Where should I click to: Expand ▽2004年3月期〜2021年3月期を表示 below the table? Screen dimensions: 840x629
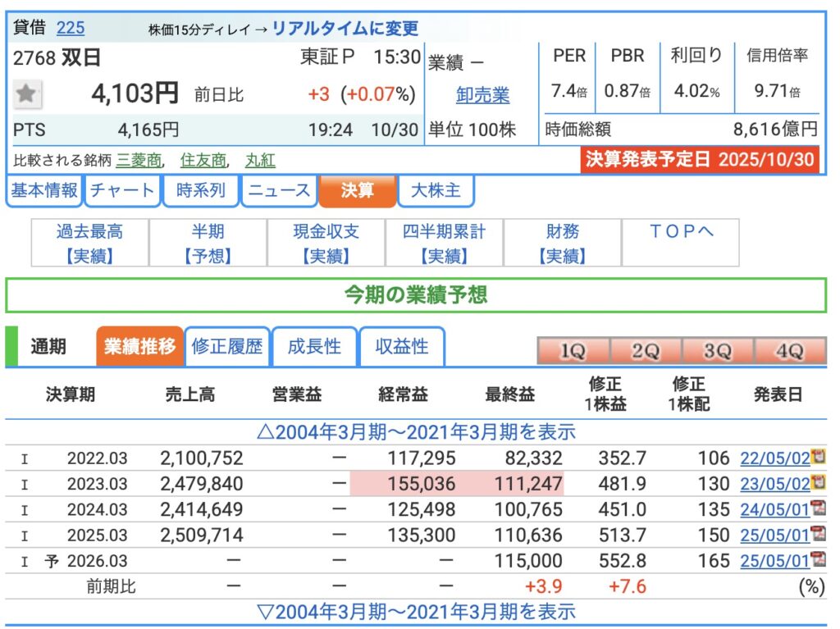pyautogui.click(x=417, y=611)
